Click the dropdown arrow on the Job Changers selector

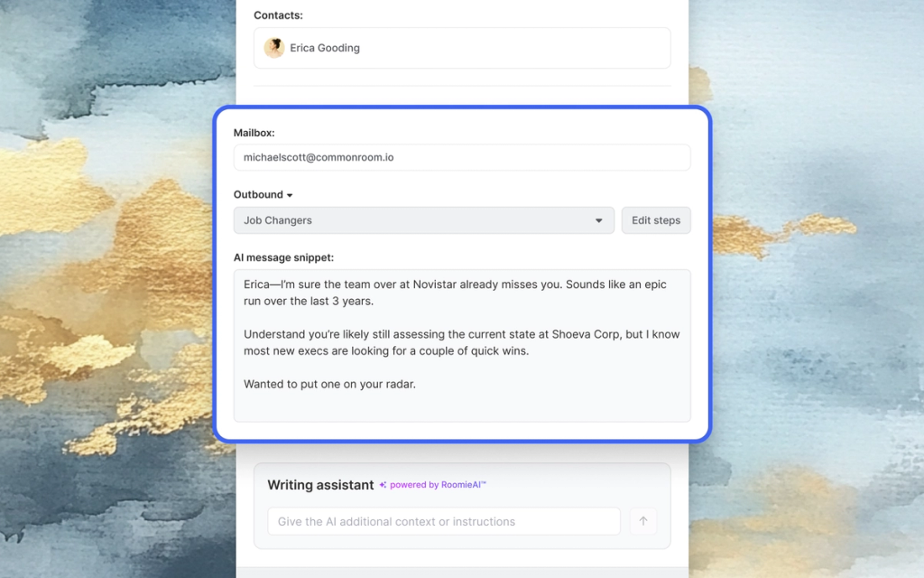(x=598, y=219)
